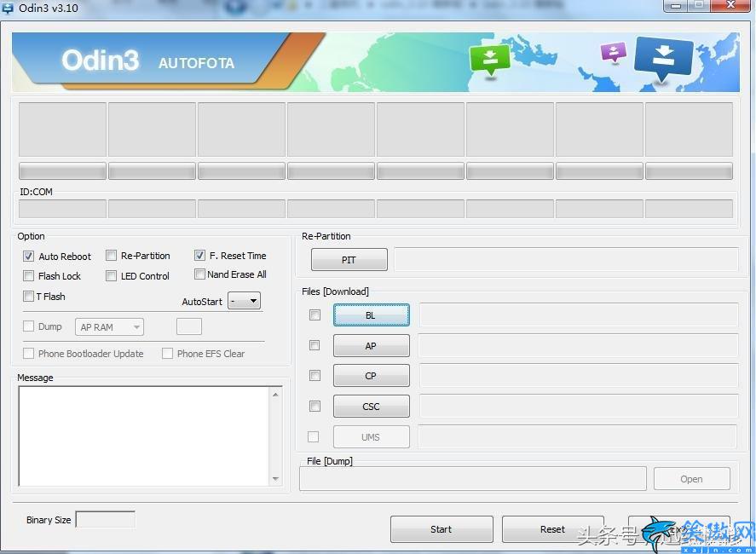Click the Start button
The width and height of the screenshot is (756, 554).
pos(441,529)
